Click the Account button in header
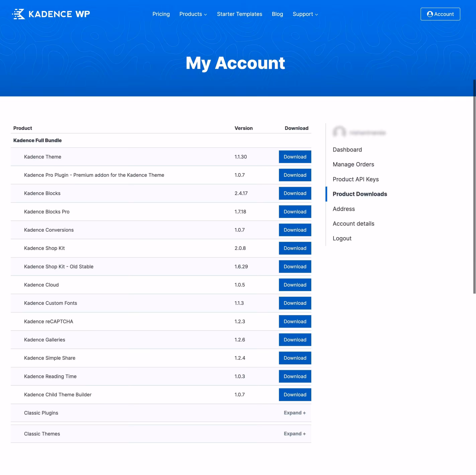This screenshot has height=475, width=476. [440, 14]
